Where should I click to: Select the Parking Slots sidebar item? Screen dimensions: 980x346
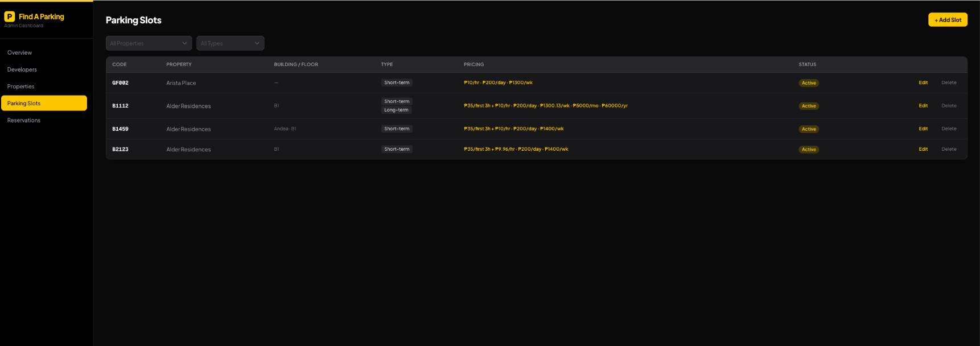click(44, 103)
